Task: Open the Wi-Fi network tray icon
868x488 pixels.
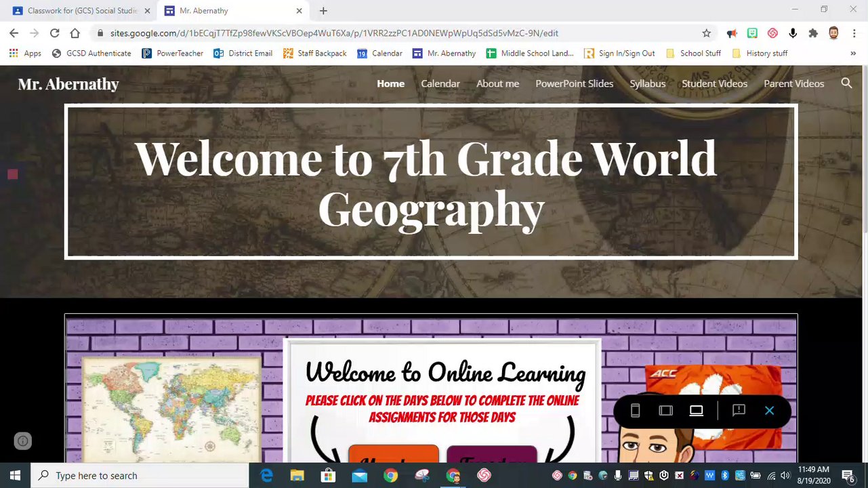Action: pyautogui.click(x=772, y=476)
